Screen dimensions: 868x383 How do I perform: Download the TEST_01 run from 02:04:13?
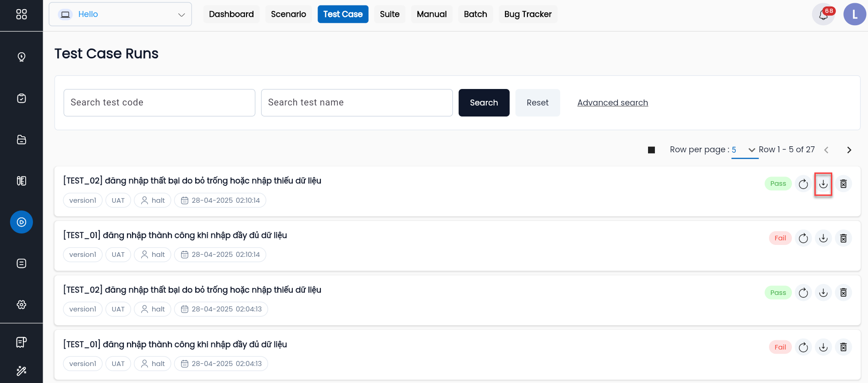[824, 347]
